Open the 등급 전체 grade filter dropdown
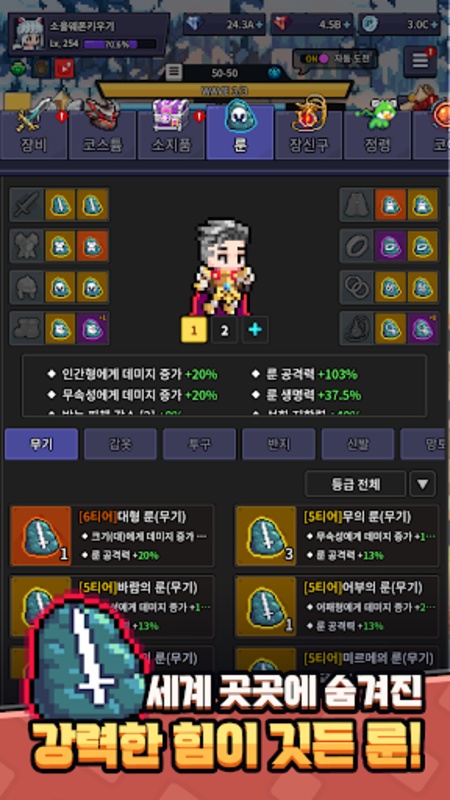This screenshot has width=450, height=800. tap(355, 484)
